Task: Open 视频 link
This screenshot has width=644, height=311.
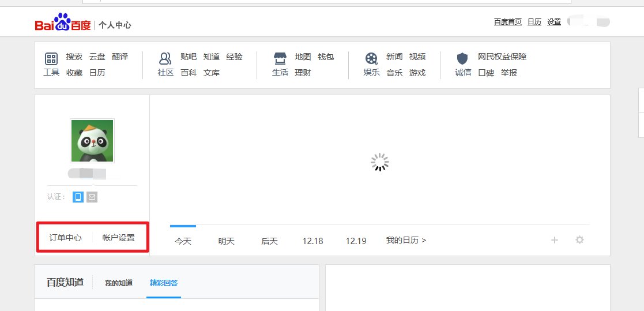Action: [x=417, y=57]
